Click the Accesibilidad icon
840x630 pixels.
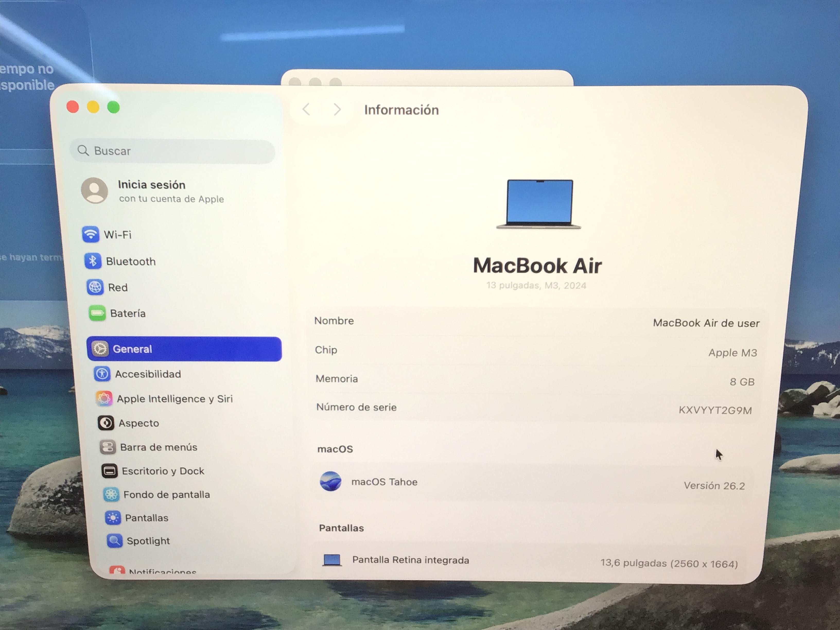[102, 374]
